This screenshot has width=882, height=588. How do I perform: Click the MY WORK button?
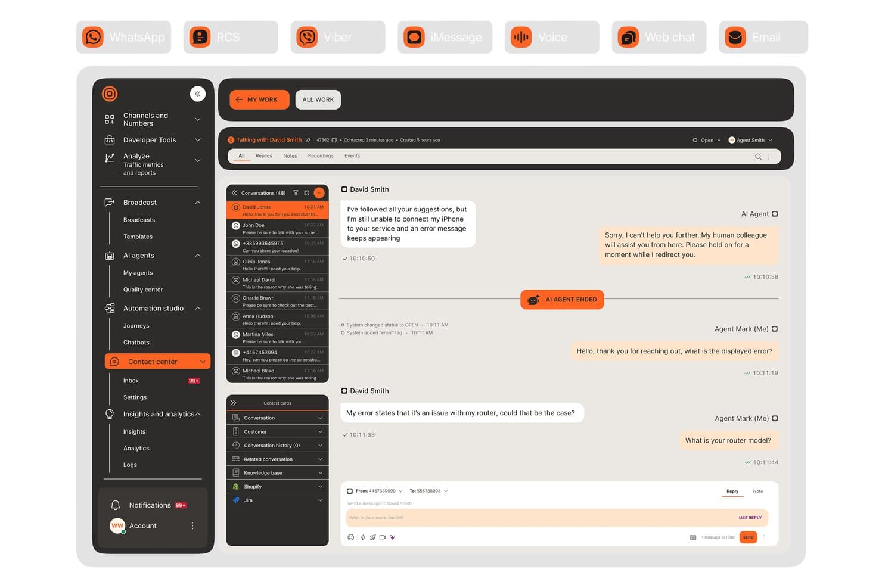(x=259, y=99)
